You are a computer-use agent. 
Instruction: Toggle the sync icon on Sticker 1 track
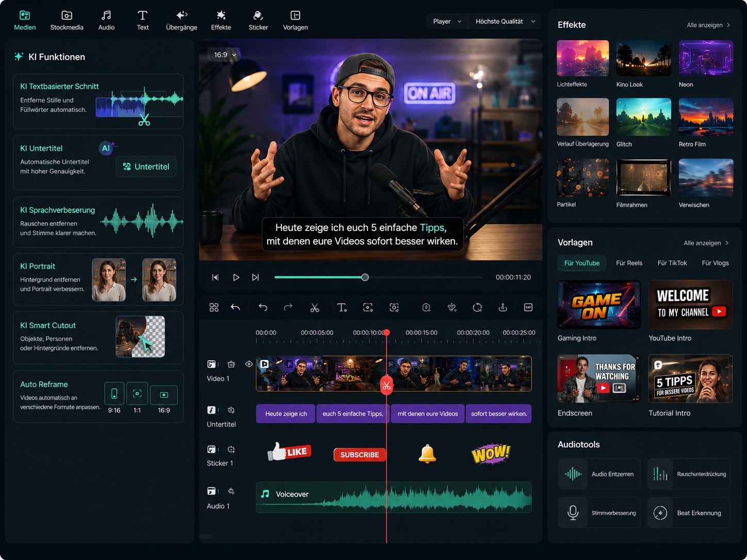point(231,449)
